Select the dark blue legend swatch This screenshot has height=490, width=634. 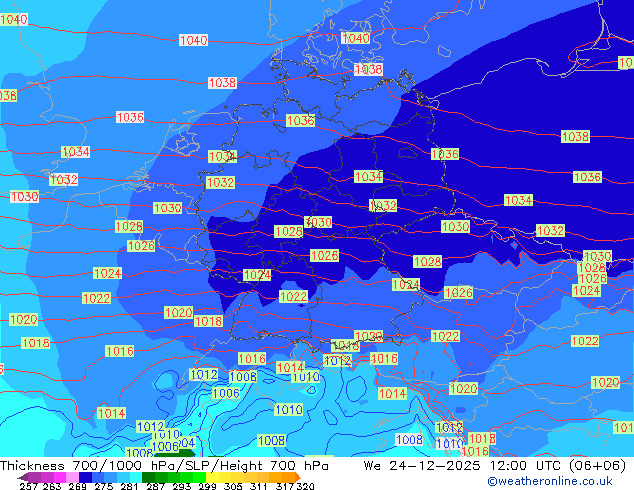pyautogui.click(x=85, y=477)
